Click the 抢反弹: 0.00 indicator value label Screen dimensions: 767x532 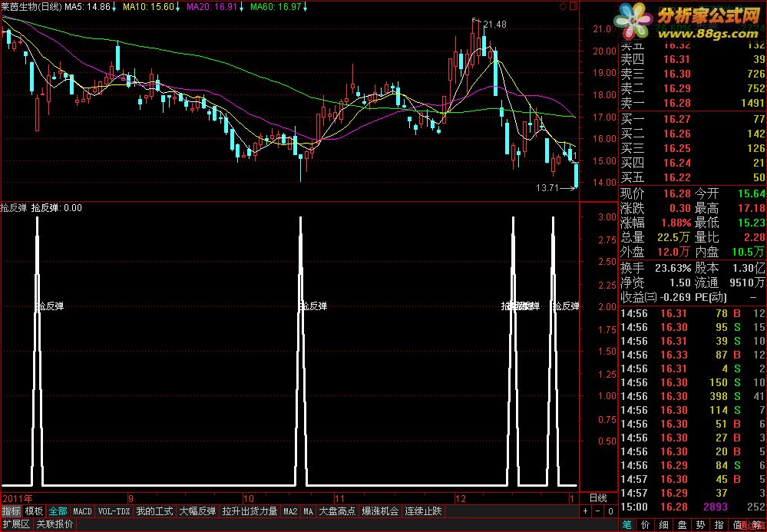coord(57,208)
